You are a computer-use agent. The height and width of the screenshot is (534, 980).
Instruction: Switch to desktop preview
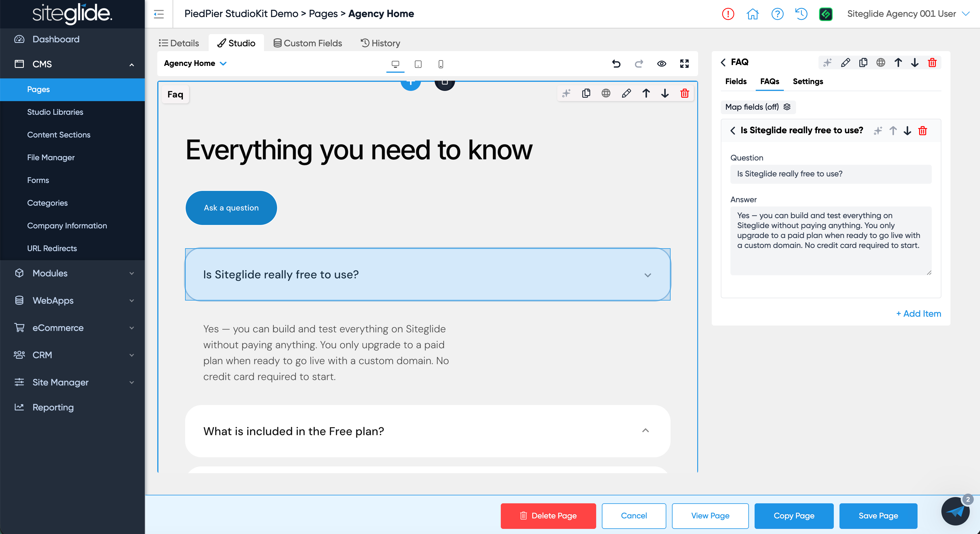(395, 64)
